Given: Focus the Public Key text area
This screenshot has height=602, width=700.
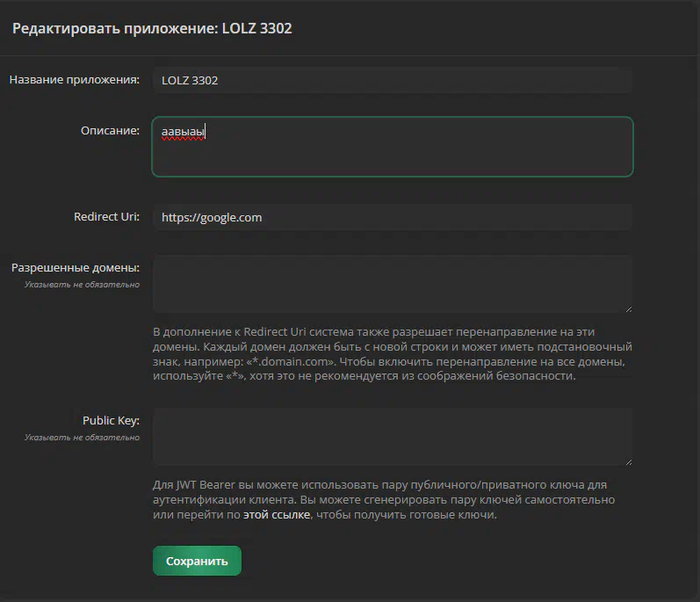Looking at the screenshot, I should coord(392,436).
